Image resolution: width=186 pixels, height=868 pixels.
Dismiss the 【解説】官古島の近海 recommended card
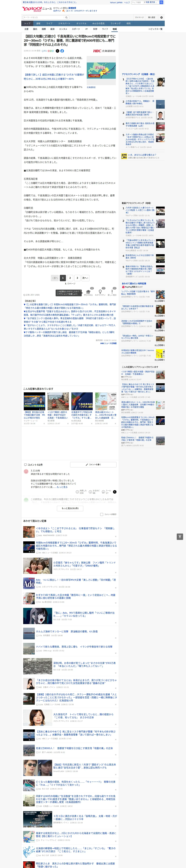pyautogui.click(x=44, y=424)
